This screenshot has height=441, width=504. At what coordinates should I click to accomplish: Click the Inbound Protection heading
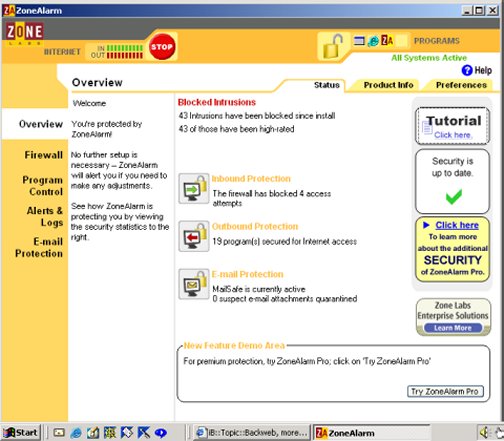coord(251,179)
